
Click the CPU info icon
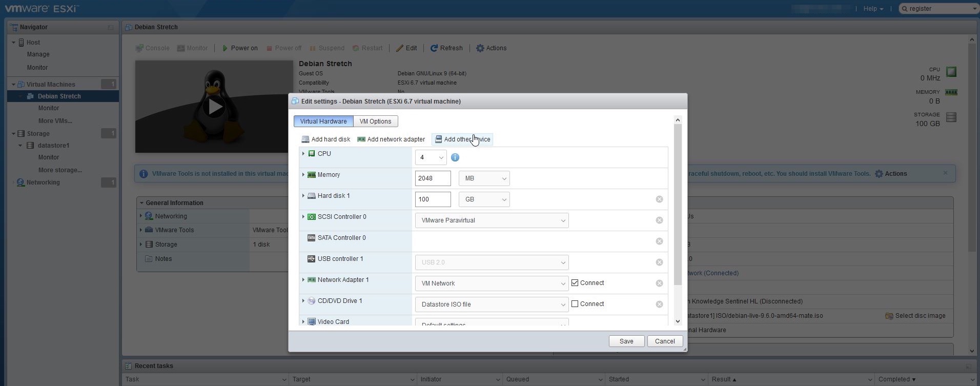(x=455, y=157)
